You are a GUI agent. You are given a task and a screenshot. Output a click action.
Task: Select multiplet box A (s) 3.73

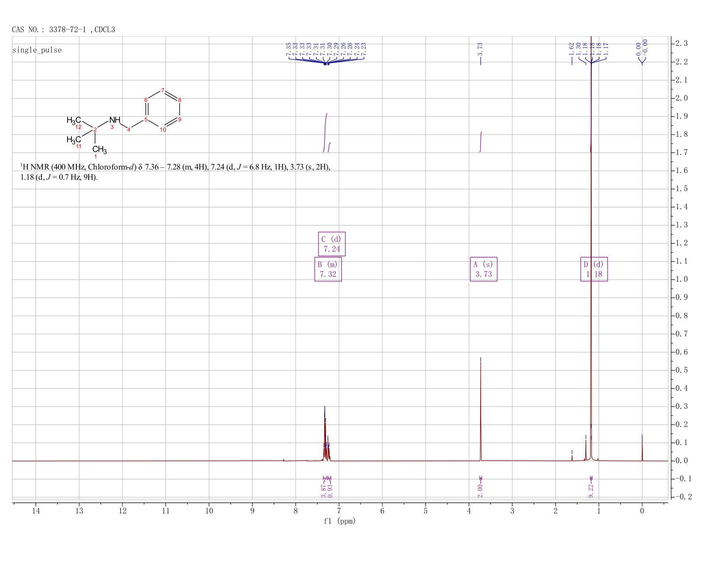484,269
